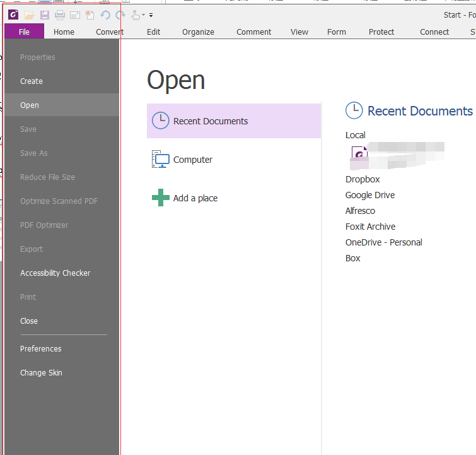This screenshot has width=476, height=455.
Task: Open the Accessibility Checker menu item
Action: [x=55, y=273]
